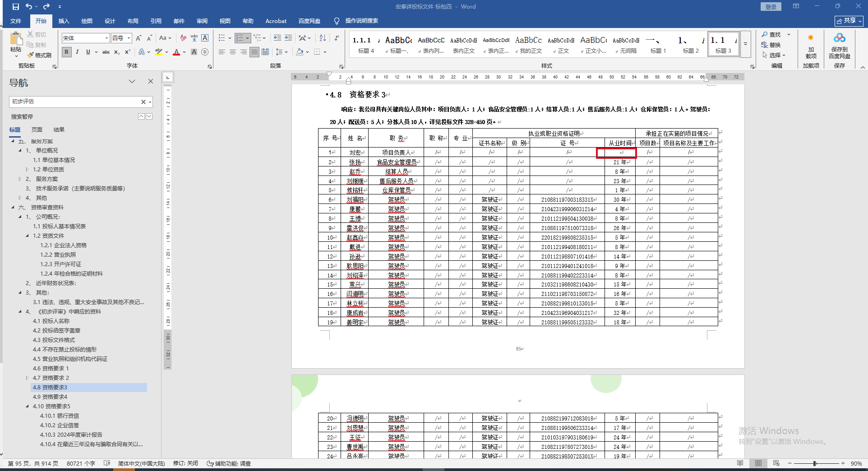The height and width of the screenshot is (471, 868).
Task: Switch to the 视图 (View) ribbon tab
Action: [x=225, y=21]
